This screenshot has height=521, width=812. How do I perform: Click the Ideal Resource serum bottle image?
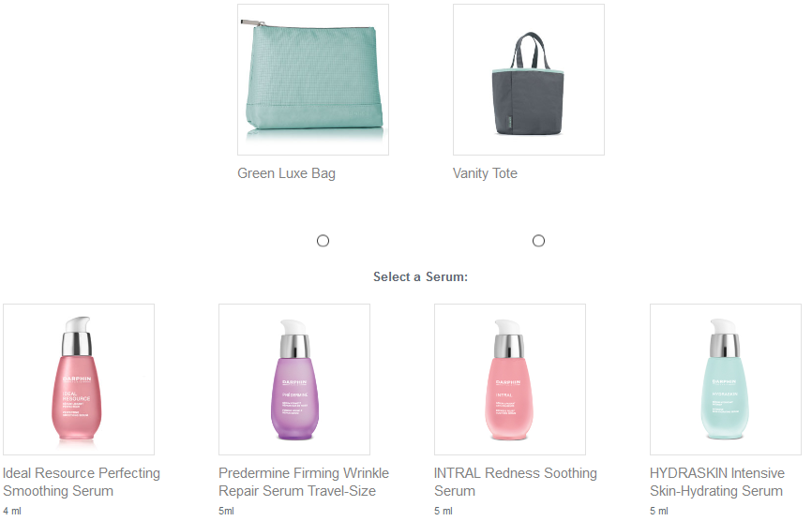coord(79,380)
